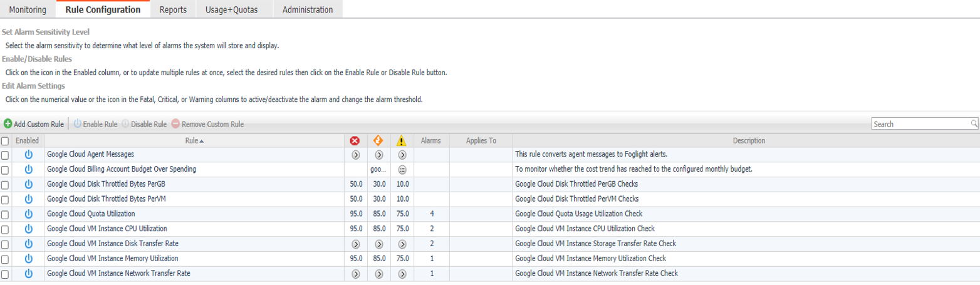980x285 pixels.
Task: Toggle enabled power icon for Disk Throttled Bytes PerVM
Action: pos(28,199)
